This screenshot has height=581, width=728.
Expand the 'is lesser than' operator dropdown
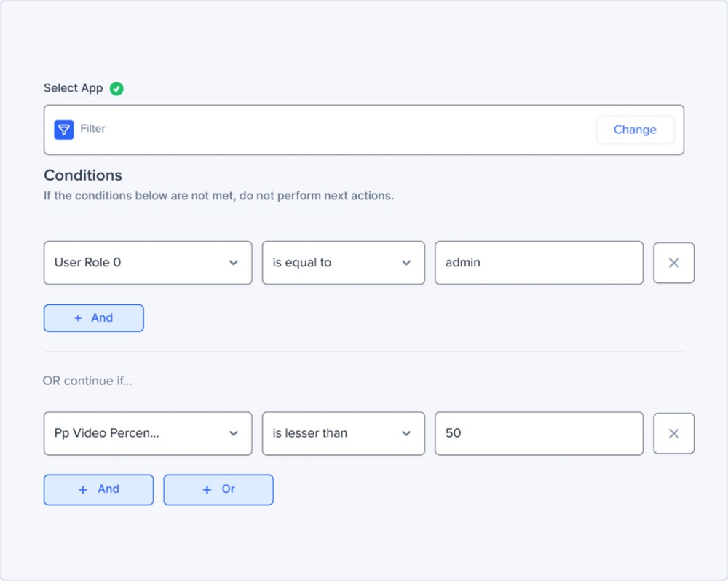tap(342, 433)
